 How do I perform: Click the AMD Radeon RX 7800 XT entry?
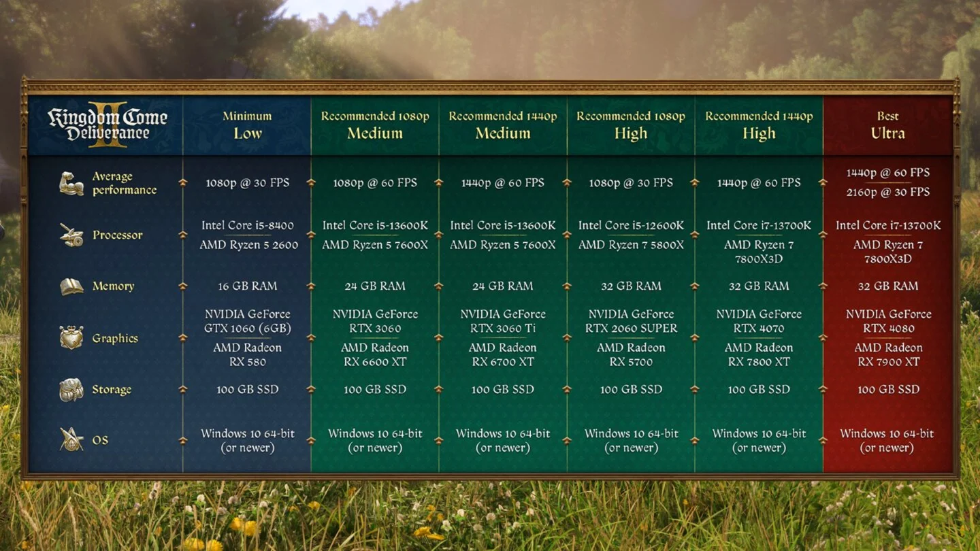(x=759, y=354)
